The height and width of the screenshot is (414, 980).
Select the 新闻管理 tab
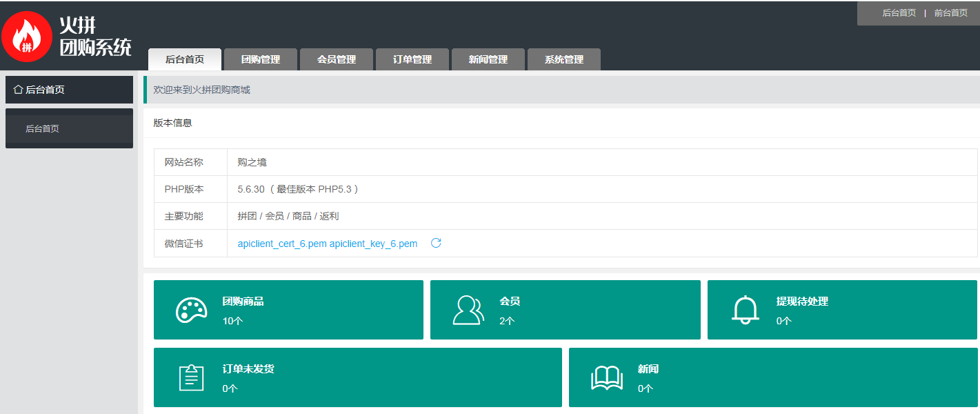(x=488, y=59)
